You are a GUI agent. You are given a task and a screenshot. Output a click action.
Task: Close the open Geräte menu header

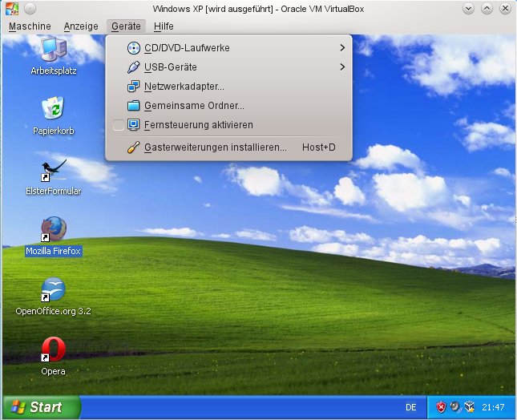[126, 26]
